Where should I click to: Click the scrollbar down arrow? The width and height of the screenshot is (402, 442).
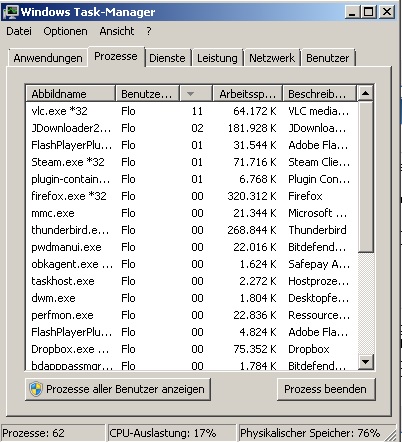click(x=366, y=362)
